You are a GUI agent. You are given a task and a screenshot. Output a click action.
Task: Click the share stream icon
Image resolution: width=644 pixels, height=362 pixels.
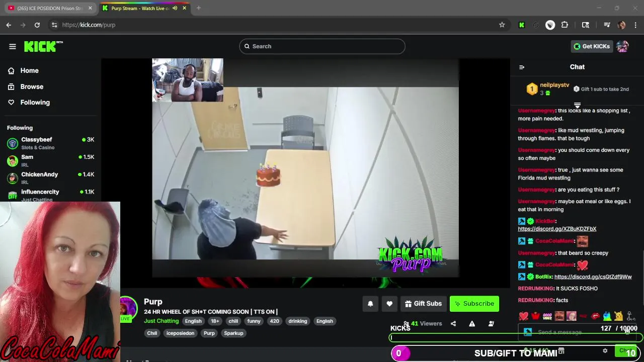453,324
